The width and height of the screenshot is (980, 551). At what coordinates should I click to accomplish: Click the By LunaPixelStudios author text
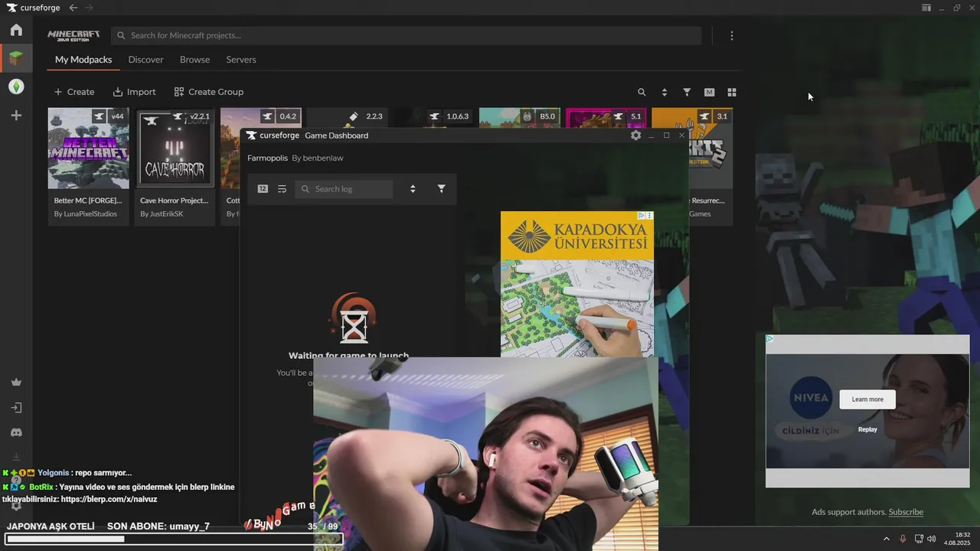86,214
